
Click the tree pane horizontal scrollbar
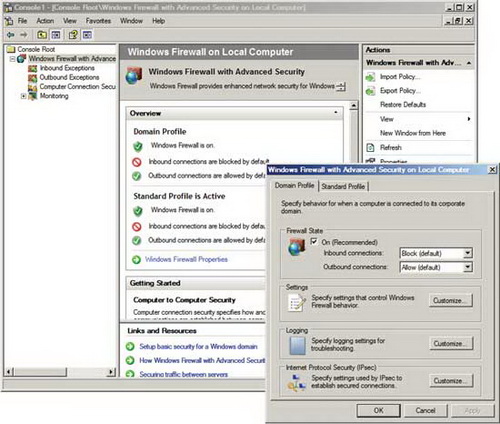61,372
